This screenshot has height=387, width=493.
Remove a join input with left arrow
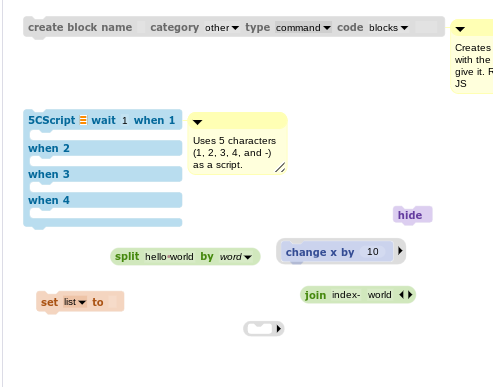click(x=401, y=295)
